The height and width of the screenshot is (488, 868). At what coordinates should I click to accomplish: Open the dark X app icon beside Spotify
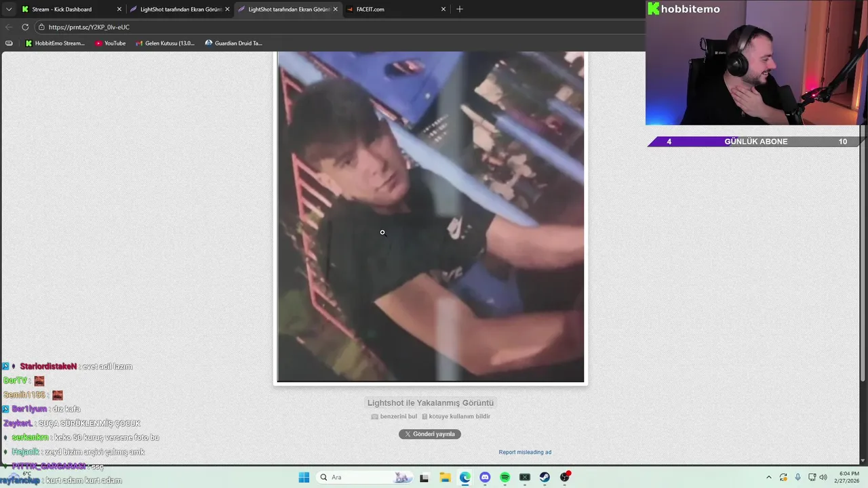point(525,477)
